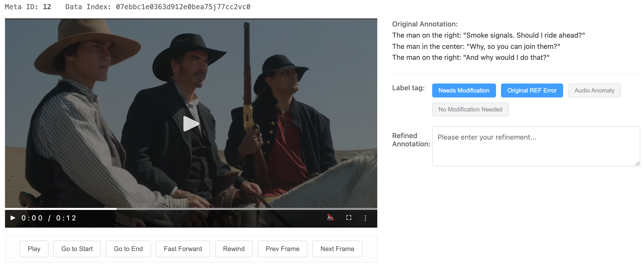The width and height of the screenshot is (644, 266).
Task: Click the textarea resize handle corner
Action: [637, 164]
